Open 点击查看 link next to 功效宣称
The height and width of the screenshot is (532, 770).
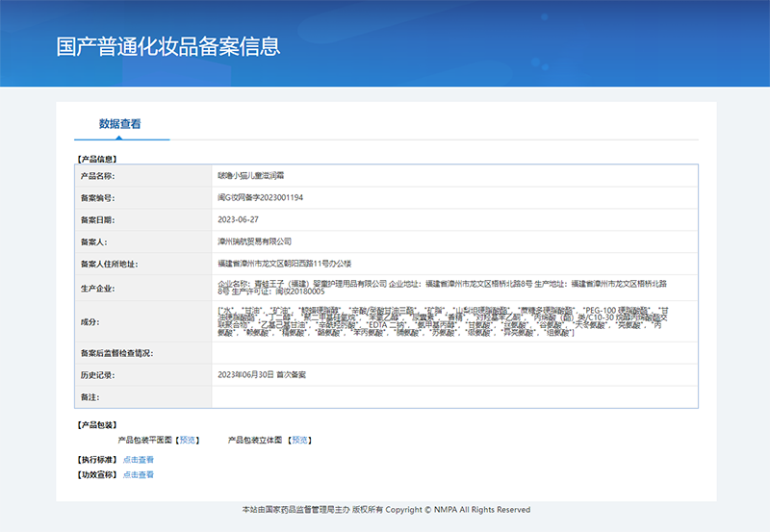(x=139, y=474)
